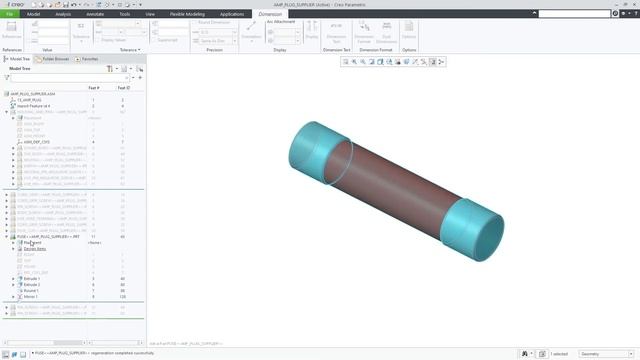640x360 pixels.
Task: Click the add filter plus icon
Action: [x=140, y=78]
